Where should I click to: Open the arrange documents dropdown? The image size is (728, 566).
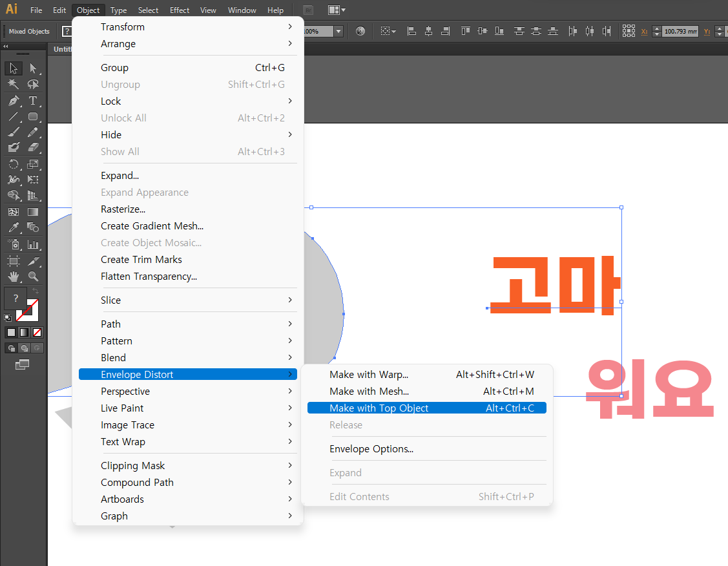click(337, 10)
